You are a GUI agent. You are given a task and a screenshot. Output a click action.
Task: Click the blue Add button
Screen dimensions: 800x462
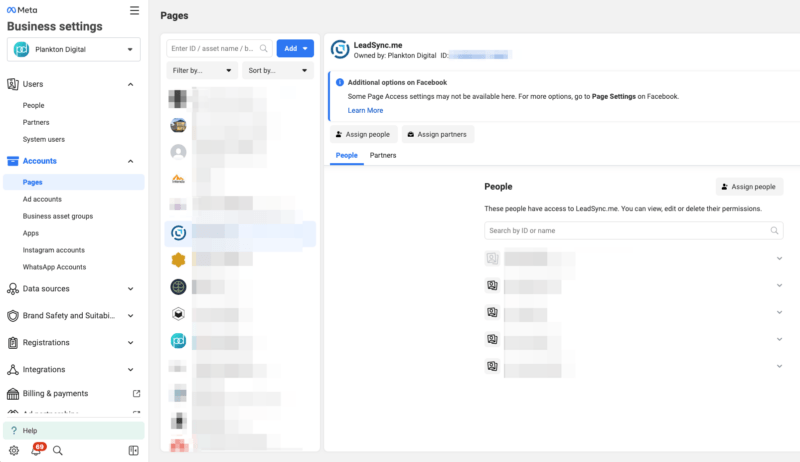(293, 48)
